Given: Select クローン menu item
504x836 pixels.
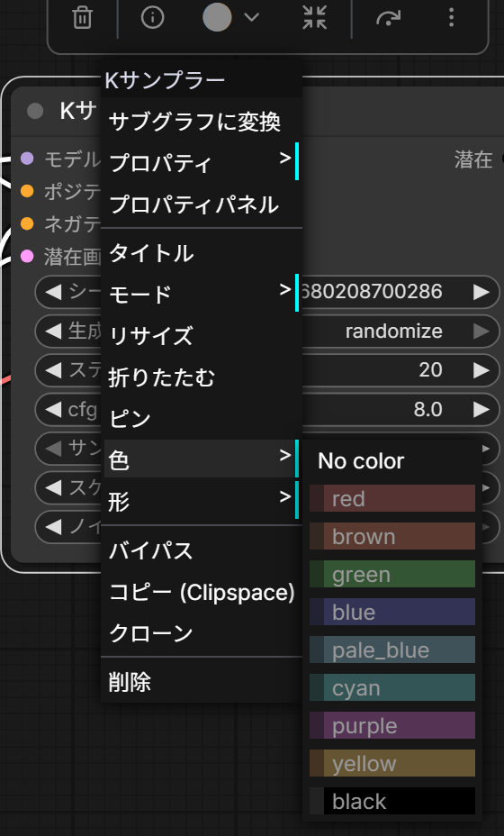Looking at the screenshot, I should [x=202, y=633].
